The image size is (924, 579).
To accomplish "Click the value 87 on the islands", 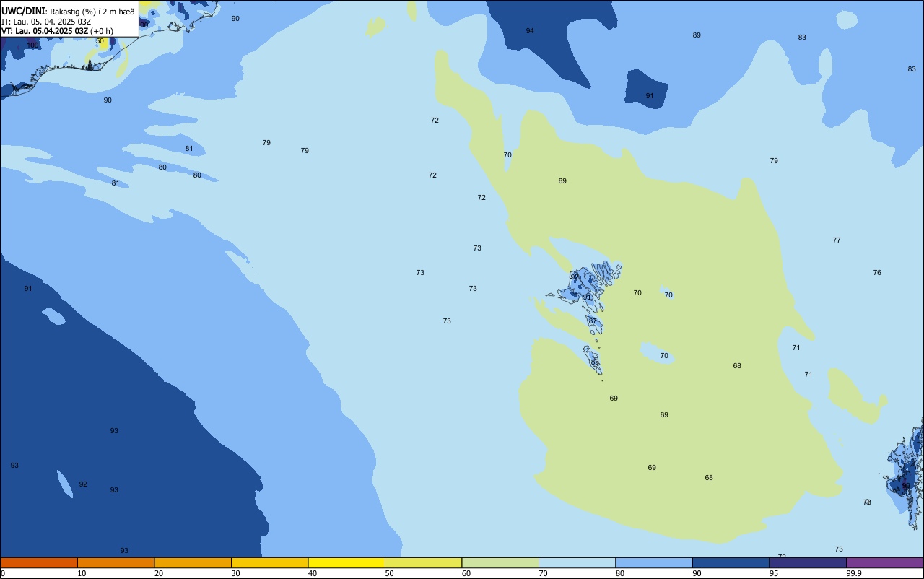I will 593,321.
